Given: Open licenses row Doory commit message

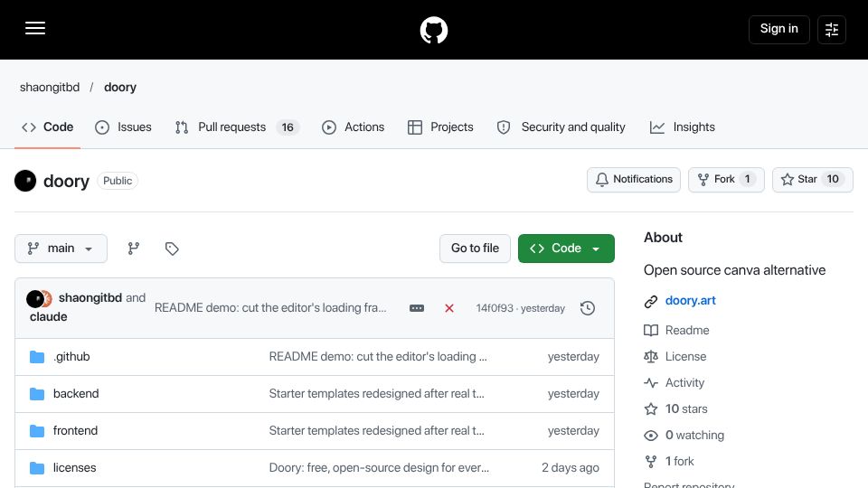Looking at the screenshot, I should click(x=379, y=468).
